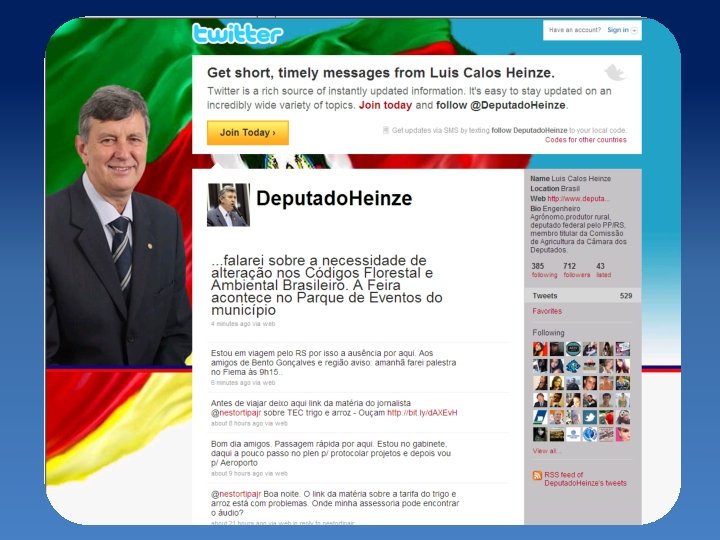Click the latest tweet about Códigos Florestal
Screen dimensions: 720x540
coord(326,285)
